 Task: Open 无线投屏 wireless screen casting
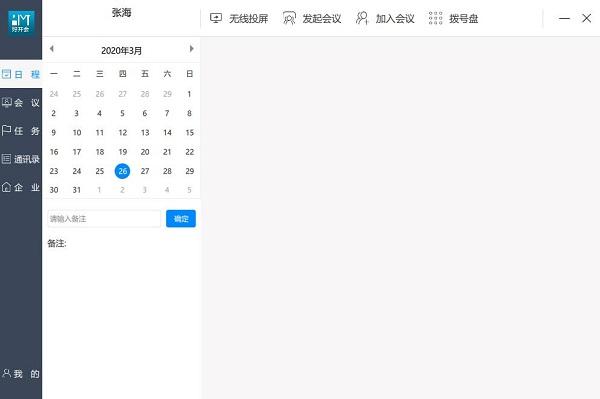point(239,18)
